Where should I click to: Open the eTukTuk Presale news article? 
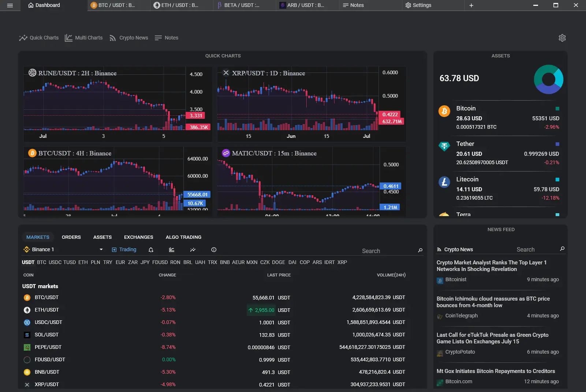492,338
